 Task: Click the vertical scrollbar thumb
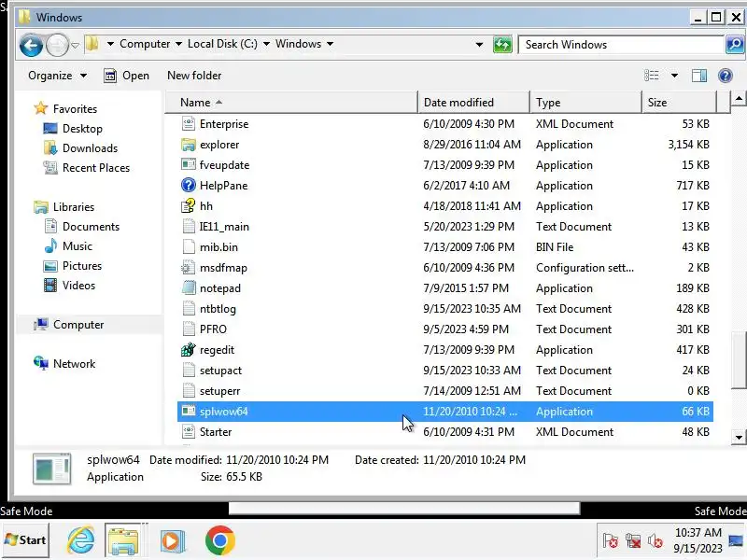739,361
